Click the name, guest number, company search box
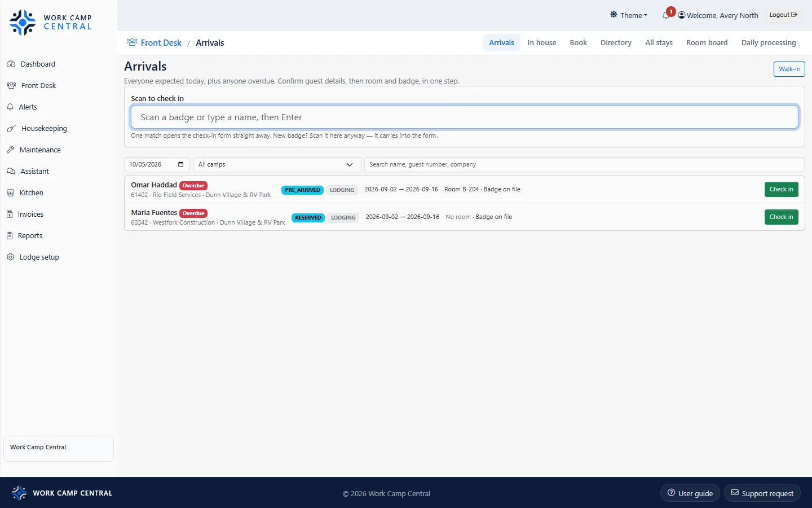Image resolution: width=812 pixels, height=508 pixels. tap(584, 164)
